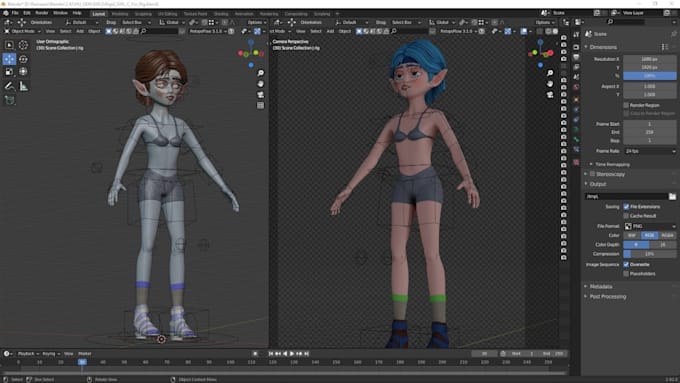Open Output properties tab icon
Screen dimensions: 680x383
point(576,57)
